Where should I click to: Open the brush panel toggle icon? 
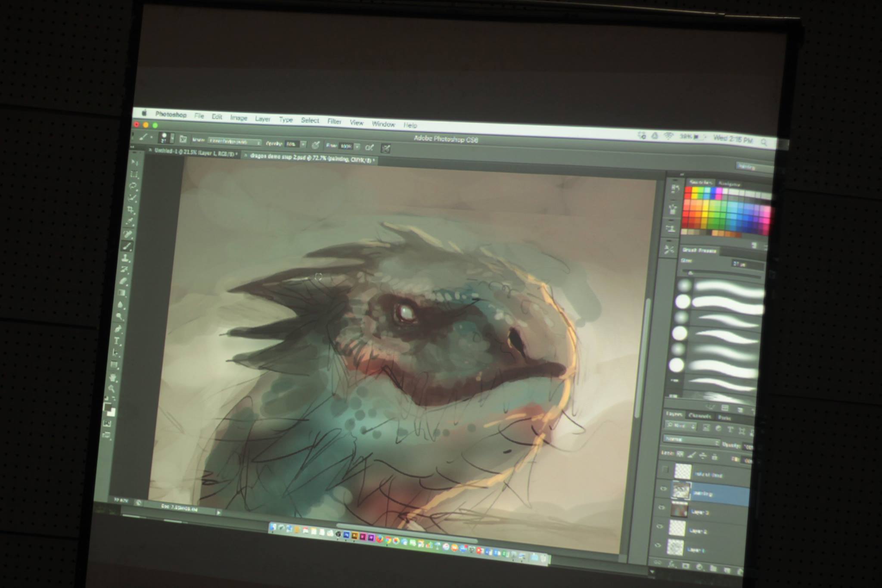183,139
